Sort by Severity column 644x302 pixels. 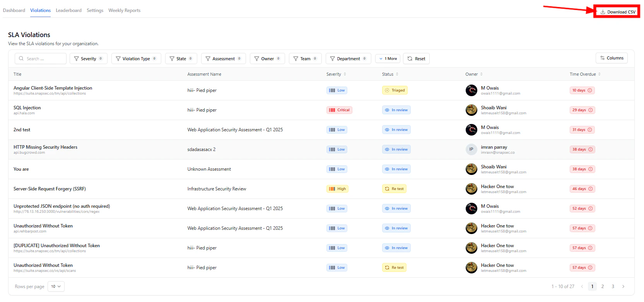(336, 74)
